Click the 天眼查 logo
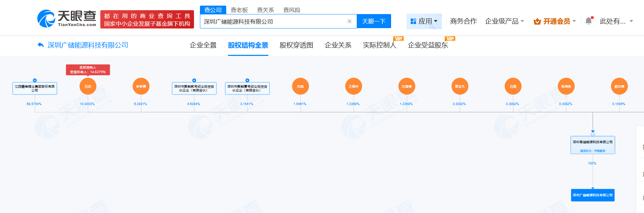This screenshot has height=213, width=644. coord(67,19)
